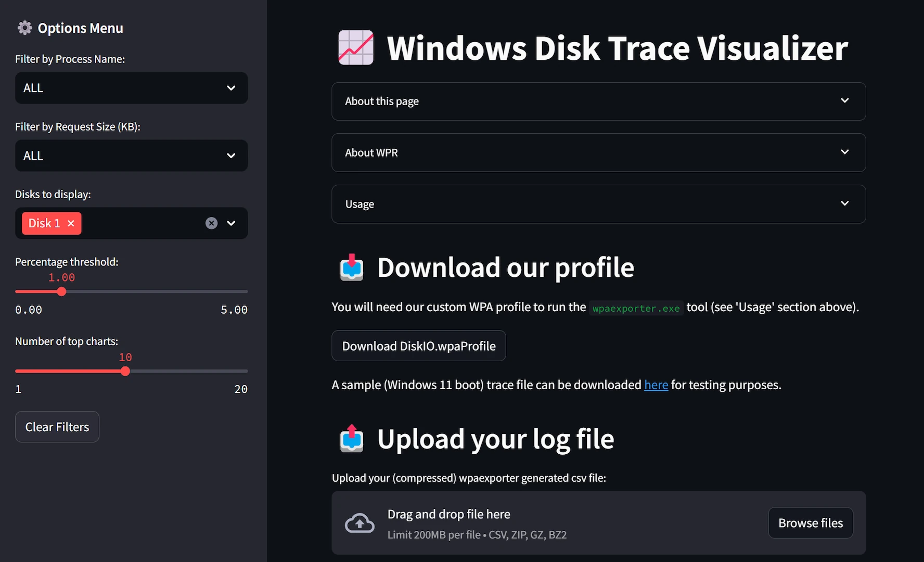This screenshot has height=562, width=924.
Task: Click the chart emoji icon in the title
Action: point(356,48)
